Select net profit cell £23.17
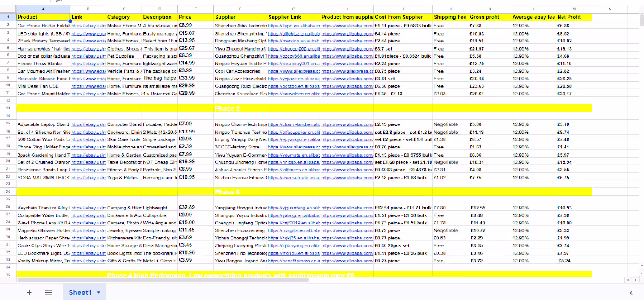The height and width of the screenshot is (300, 644). pyautogui.click(x=574, y=94)
